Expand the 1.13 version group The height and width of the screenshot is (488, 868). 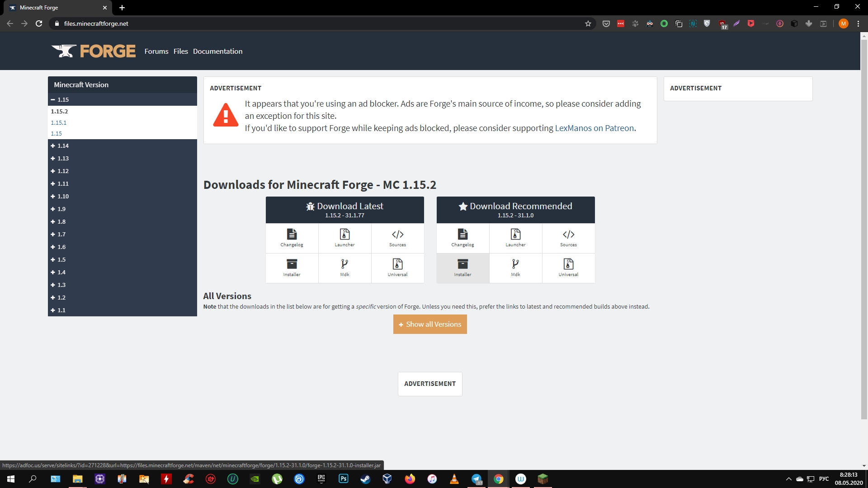(123, 158)
